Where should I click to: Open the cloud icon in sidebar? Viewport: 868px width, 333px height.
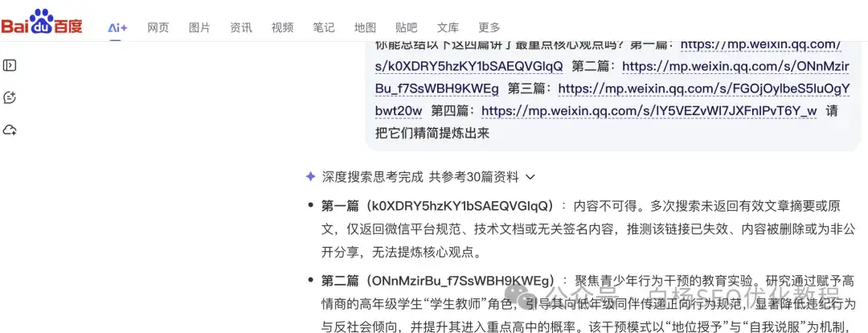click(x=10, y=130)
